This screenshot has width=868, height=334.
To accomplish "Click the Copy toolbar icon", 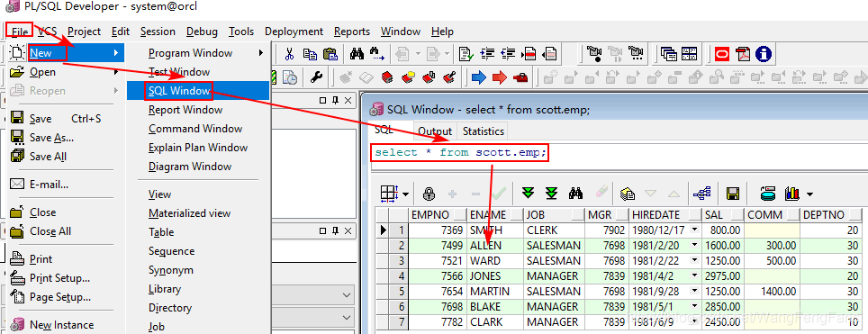I will pyautogui.click(x=310, y=53).
